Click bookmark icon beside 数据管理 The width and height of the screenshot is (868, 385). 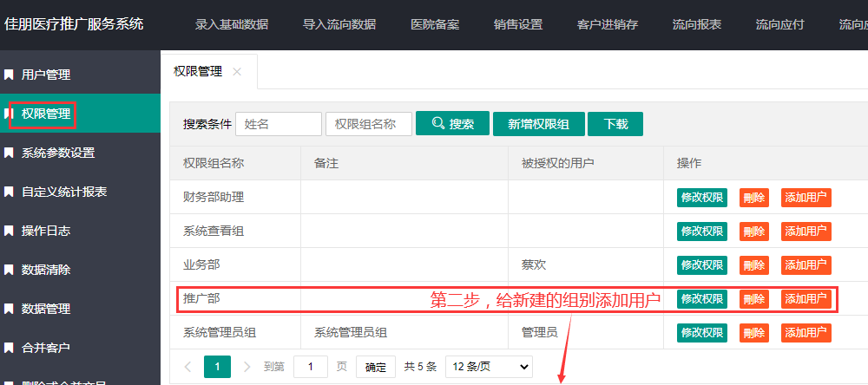[x=9, y=309]
